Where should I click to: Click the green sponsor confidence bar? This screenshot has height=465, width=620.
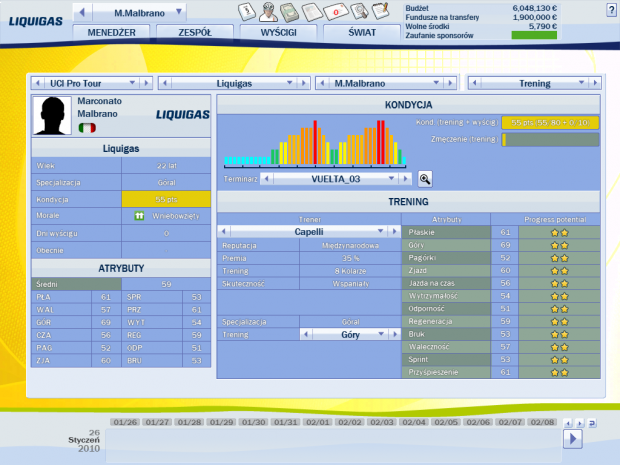[x=534, y=35]
